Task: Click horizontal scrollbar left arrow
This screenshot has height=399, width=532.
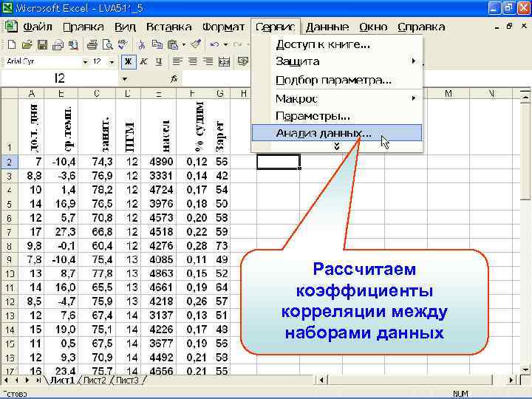Action: (x=321, y=381)
